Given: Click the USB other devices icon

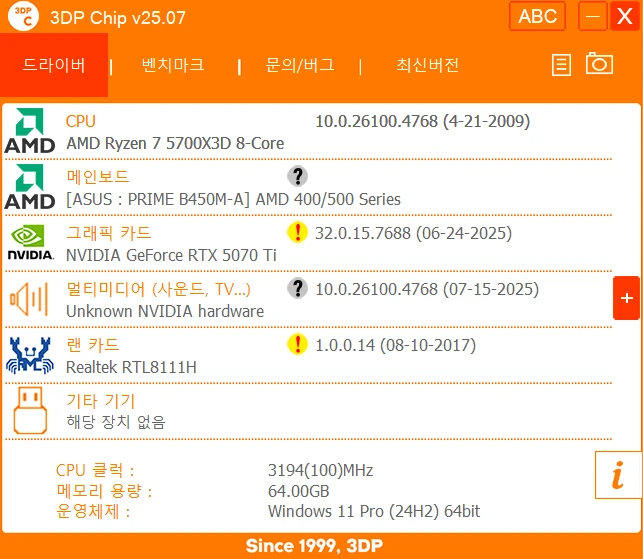Looking at the screenshot, I should point(30,411).
